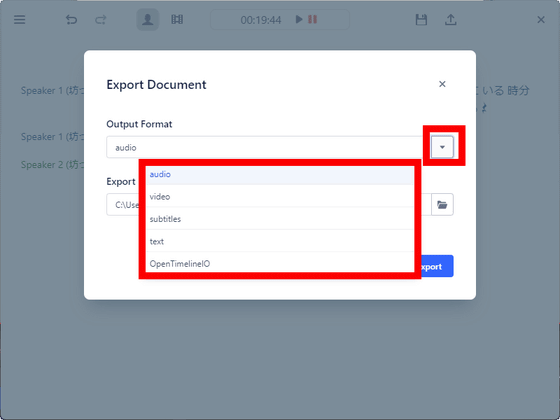Viewport: 560px width, 420px height.
Task: Start playback with the play icon
Action: pyautogui.click(x=299, y=19)
